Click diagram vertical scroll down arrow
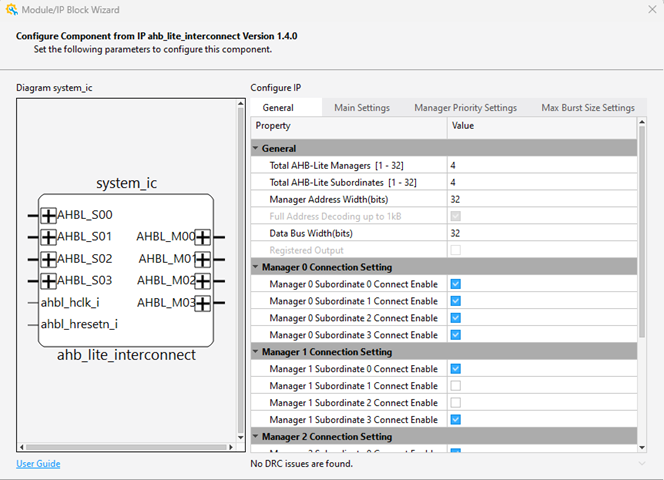This screenshot has width=664, height=480. 241,437
